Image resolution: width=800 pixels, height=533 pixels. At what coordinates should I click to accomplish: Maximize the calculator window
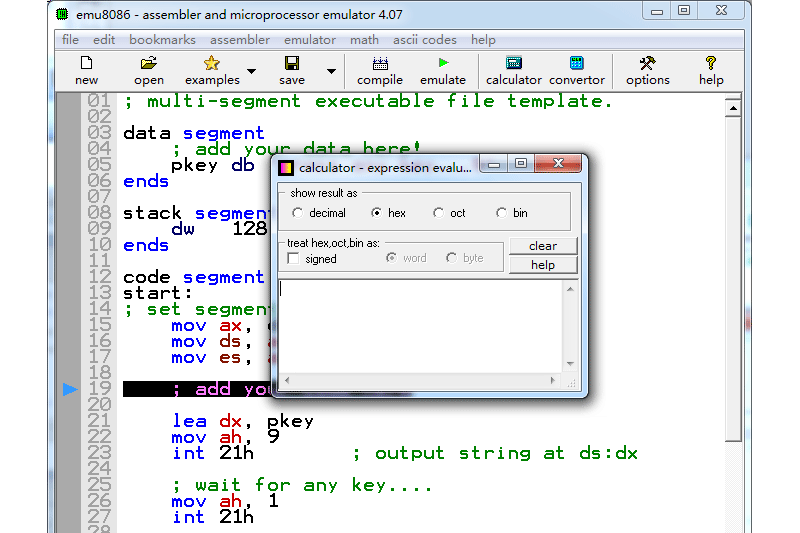521,164
